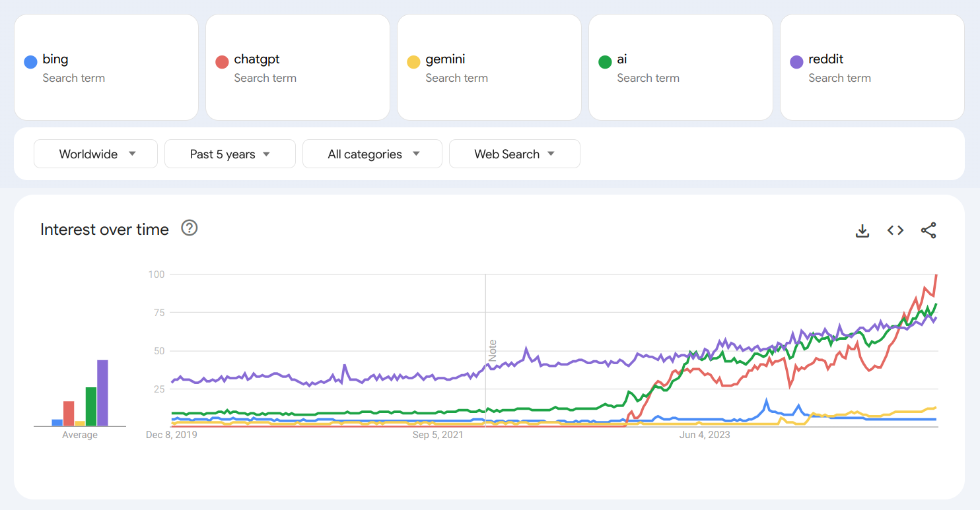Image resolution: width=980 pixels, height=510 pixels.
Task: Open the embed code icon
Action: click(x=895, y=230)
